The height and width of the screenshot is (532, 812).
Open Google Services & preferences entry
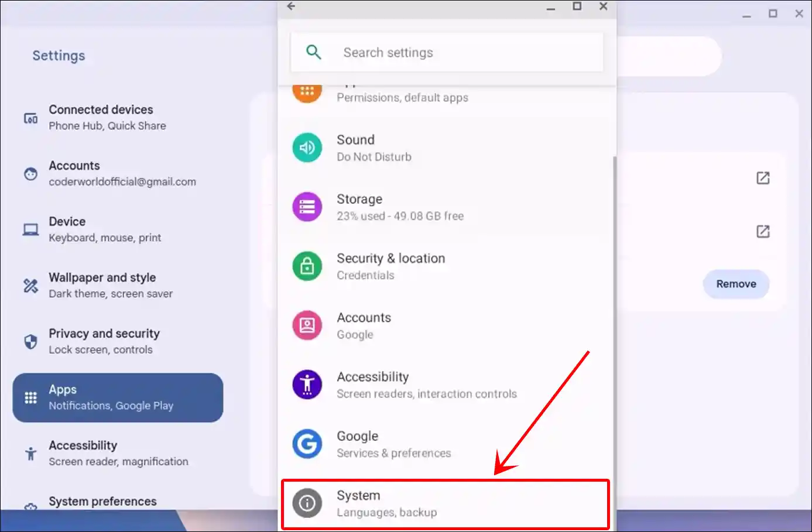tap(446, 444)
